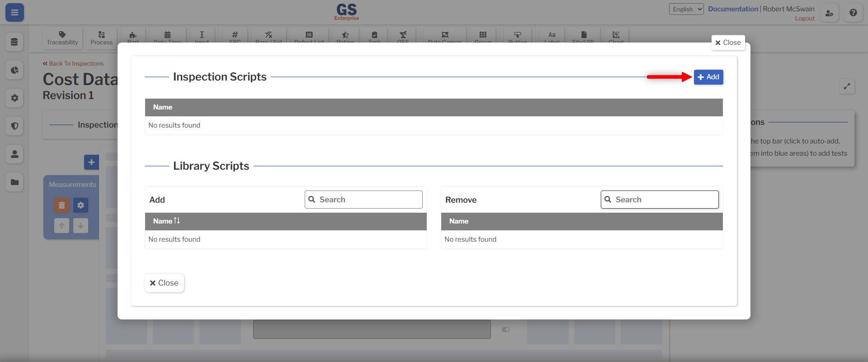Select the Part puzzle-piece tool
Image resolution: width=868 pixels, height=362 pixels.
(x=133, y=36)
